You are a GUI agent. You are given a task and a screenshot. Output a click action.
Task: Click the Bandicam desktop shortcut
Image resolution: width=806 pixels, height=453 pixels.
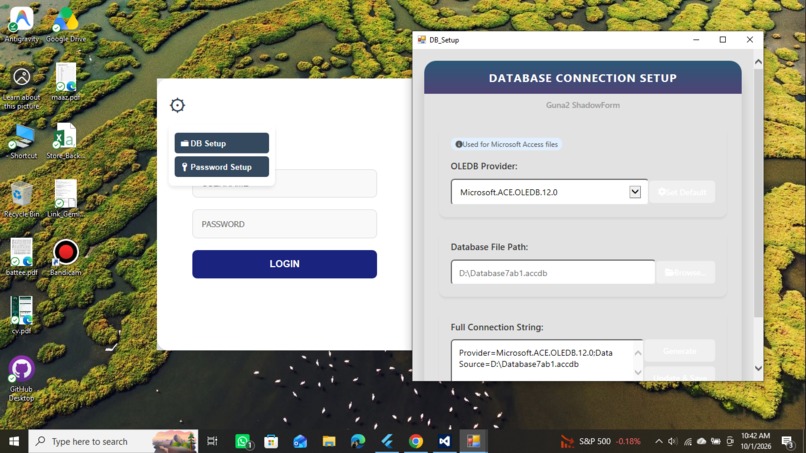[x=66, y=257]
